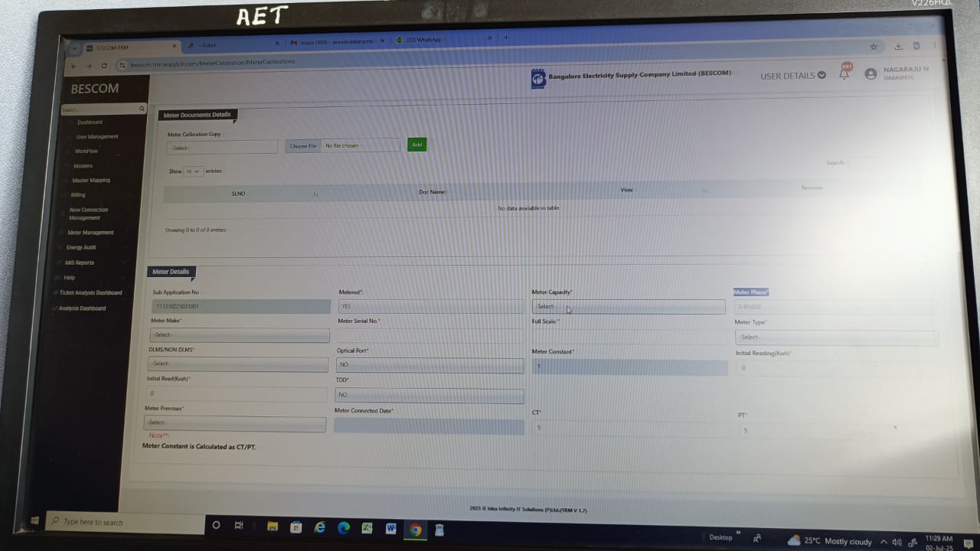This screenshot has width=980, height=551.
Task: Open a new browser tab with plus
Action: (506, 37)
